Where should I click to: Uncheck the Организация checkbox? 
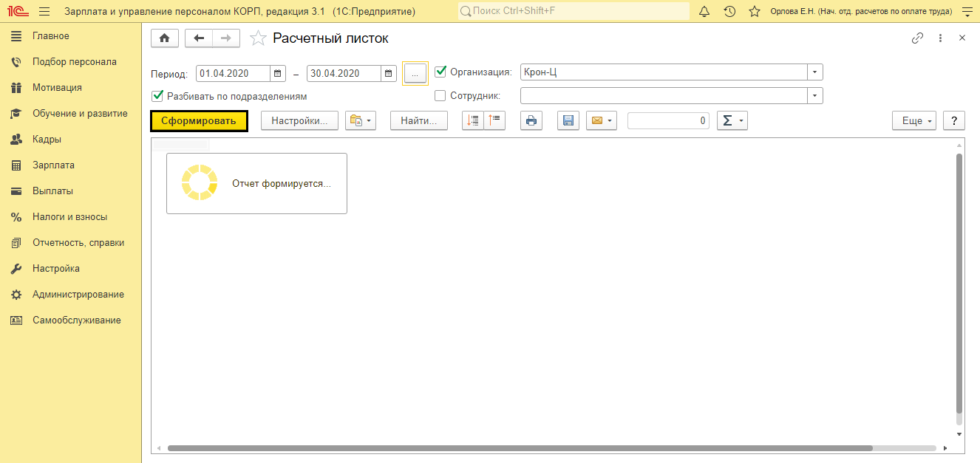pos(441,72)
